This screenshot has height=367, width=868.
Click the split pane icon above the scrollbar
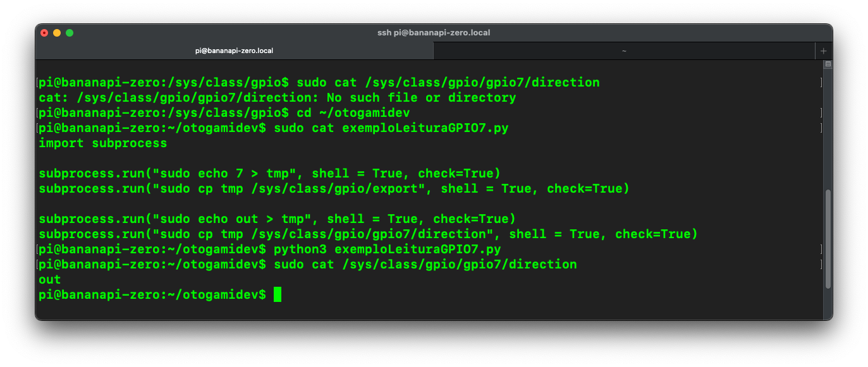pyautogui.click(x=828, y=64)
